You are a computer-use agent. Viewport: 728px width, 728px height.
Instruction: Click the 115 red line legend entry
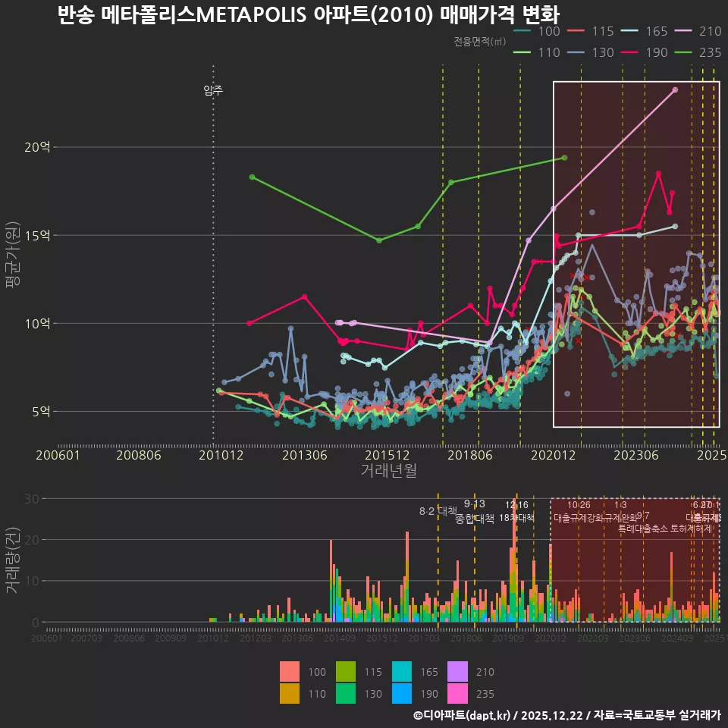coord(591,31)
